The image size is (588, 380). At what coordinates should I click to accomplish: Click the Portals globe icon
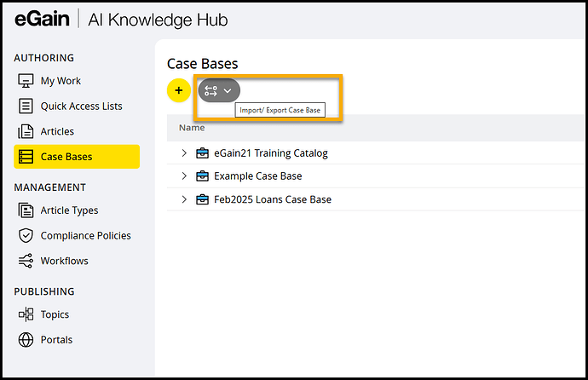(26, 340)
